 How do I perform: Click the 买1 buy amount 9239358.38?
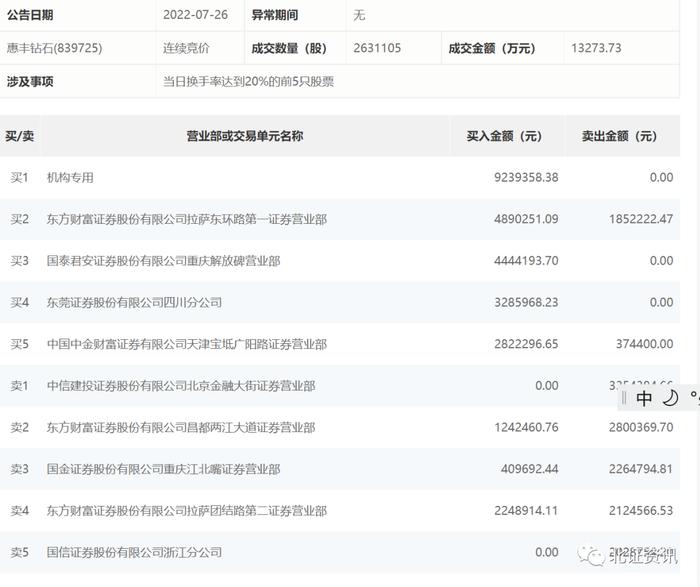click(526, 178)
